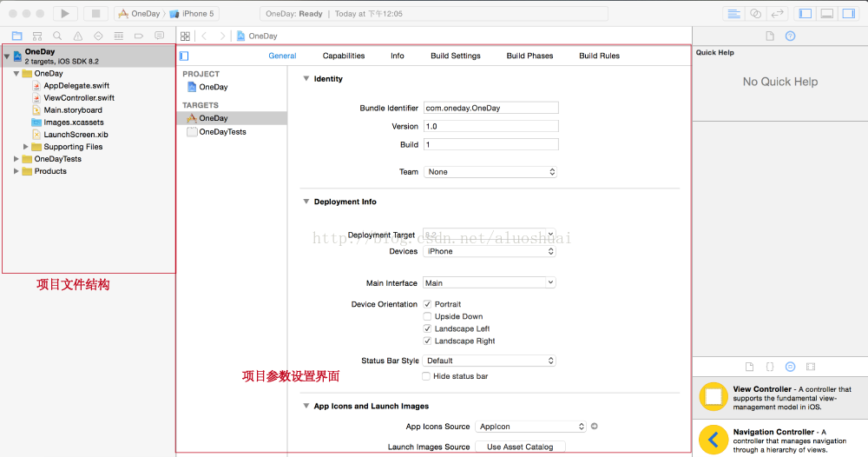Switch to the Build Rules tab
Viewport: 868px width, 457px height.
coord(600,56)
